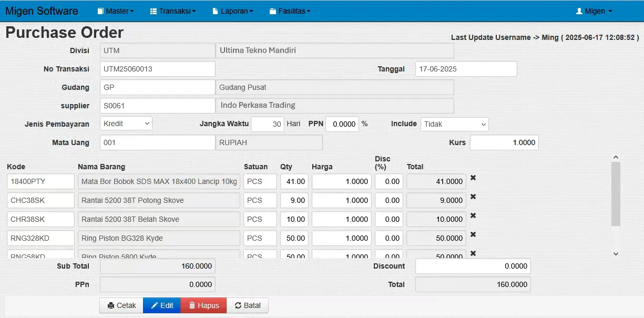Click the Purchase Order heading
Screen dimensions: 644x318
coord(65,33)
